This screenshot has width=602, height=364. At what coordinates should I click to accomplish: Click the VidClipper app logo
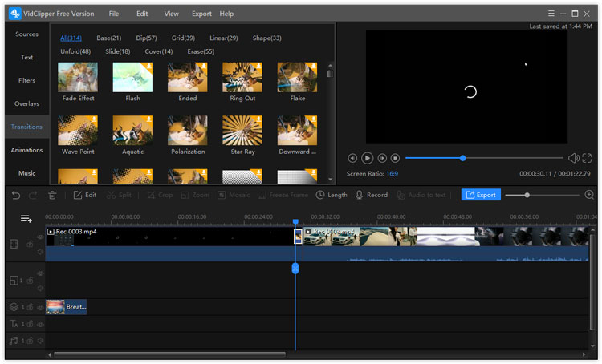15,14
